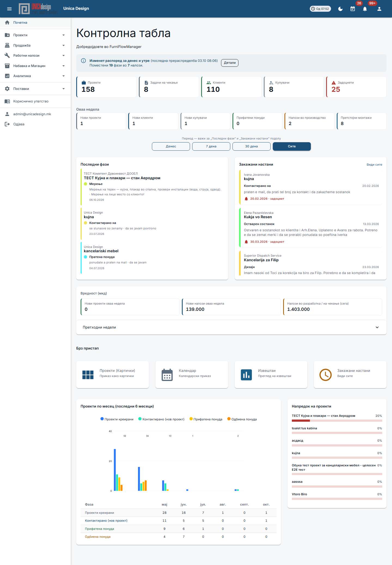Screen dimensions: 392x565
Task: Go to Почетна home in sidebar
Action: (x=35, y=23)
